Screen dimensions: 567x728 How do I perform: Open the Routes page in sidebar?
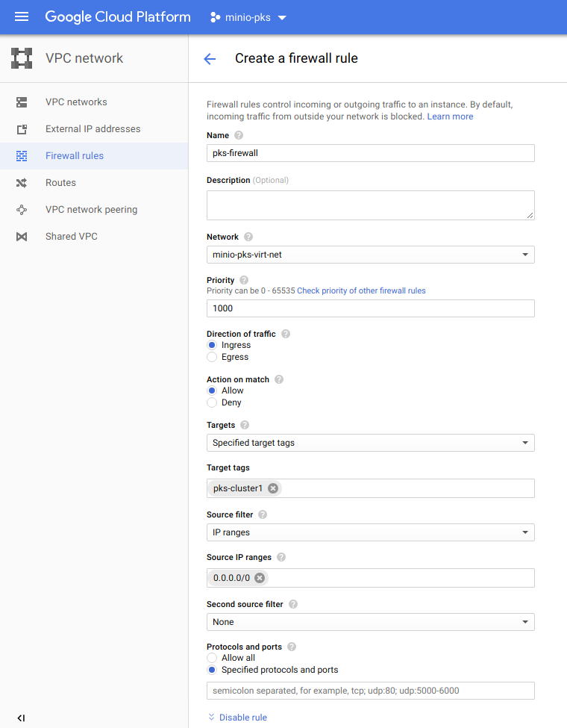(x=60, y=183)
